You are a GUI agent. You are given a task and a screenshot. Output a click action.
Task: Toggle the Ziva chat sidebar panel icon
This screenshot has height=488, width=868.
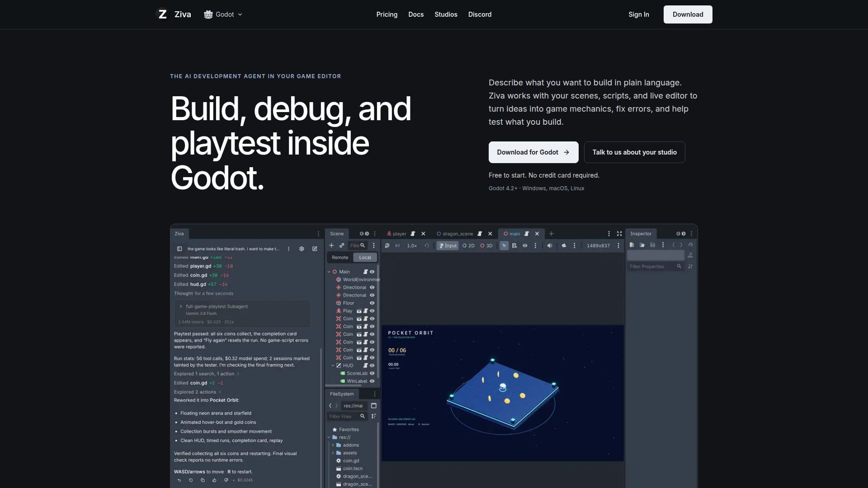[179, 249]
